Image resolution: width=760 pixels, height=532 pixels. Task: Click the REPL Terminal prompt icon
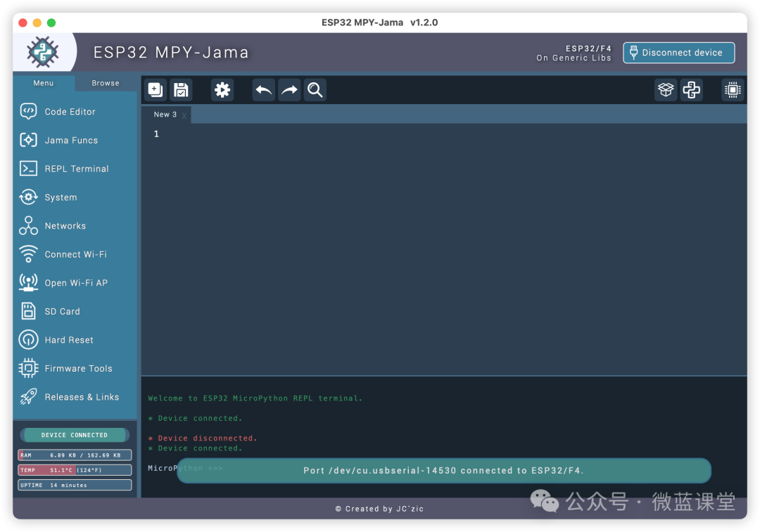click(x=28, y=169)
